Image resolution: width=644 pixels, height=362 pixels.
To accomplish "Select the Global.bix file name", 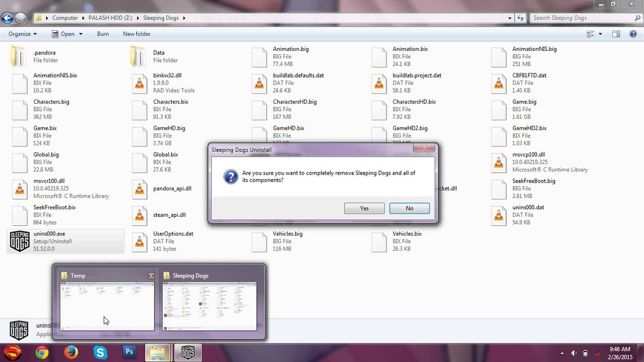I will pos(166,154).
